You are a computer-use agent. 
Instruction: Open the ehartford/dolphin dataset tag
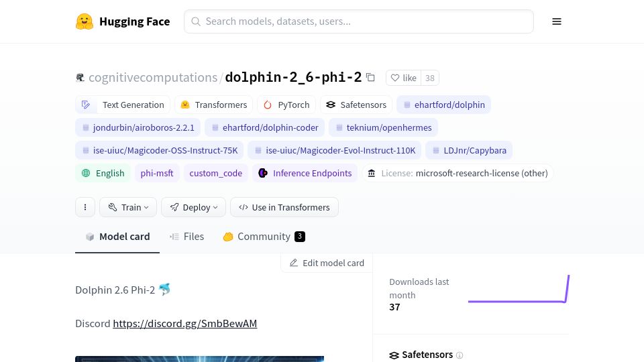pyautogui.click(x=443, y=105)
